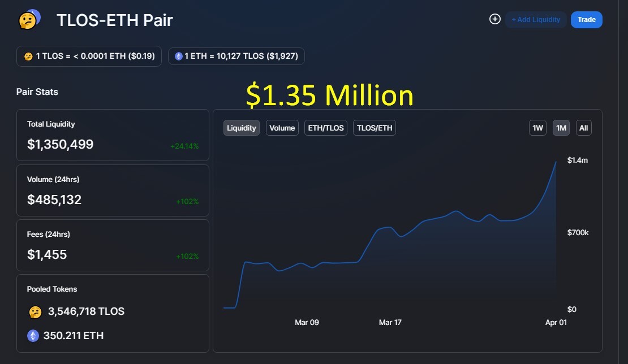Image resolution: width=628 pixels, height=364 pixels.
Task: Click the Add Liquidity button
Action: pyautogui.click(x=536, y=20)
